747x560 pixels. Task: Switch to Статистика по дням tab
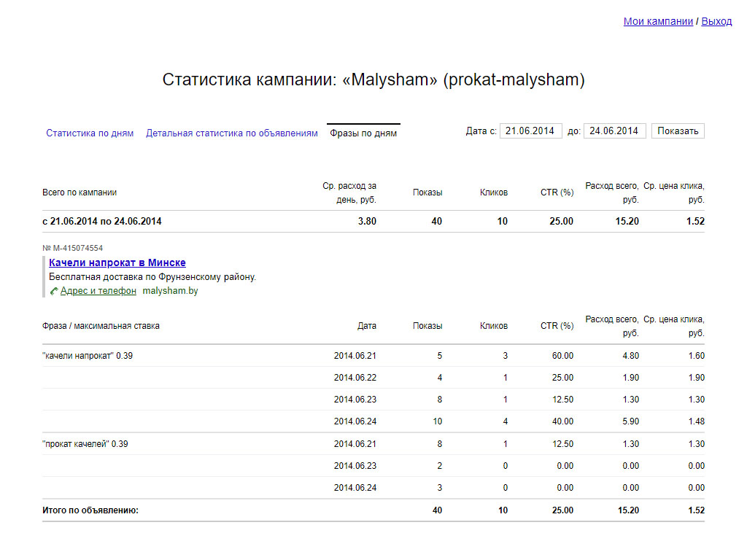tap(90, 133)
